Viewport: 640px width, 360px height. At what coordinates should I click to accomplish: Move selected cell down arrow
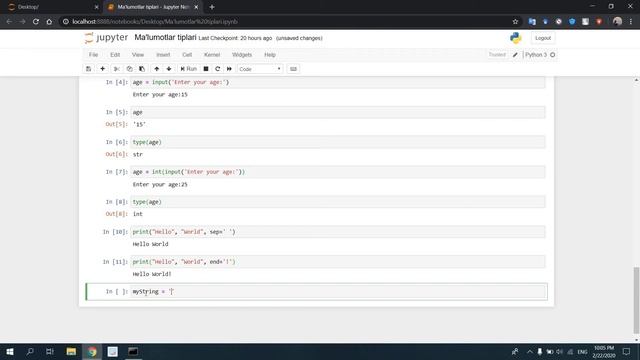click(169, 69)
